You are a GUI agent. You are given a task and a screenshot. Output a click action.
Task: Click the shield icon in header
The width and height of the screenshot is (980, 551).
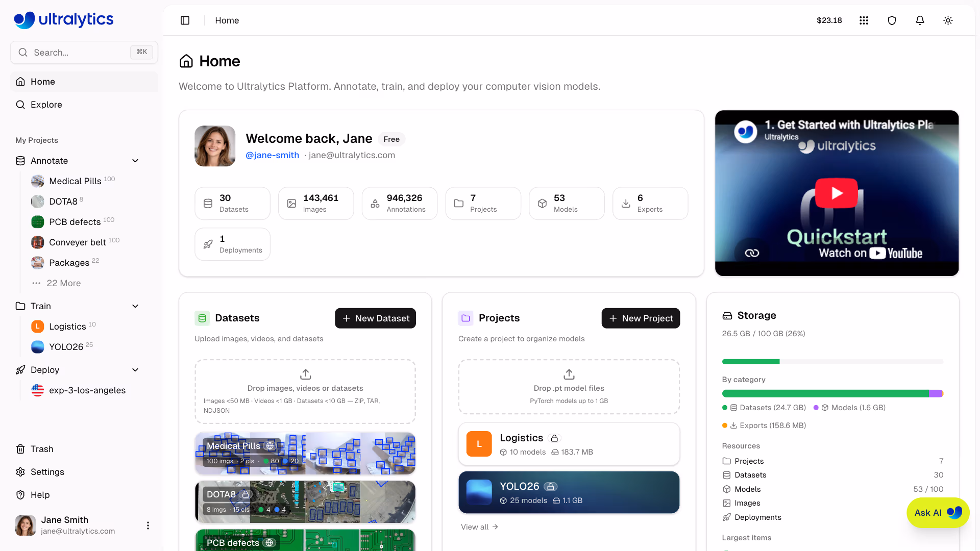point(892,20)
